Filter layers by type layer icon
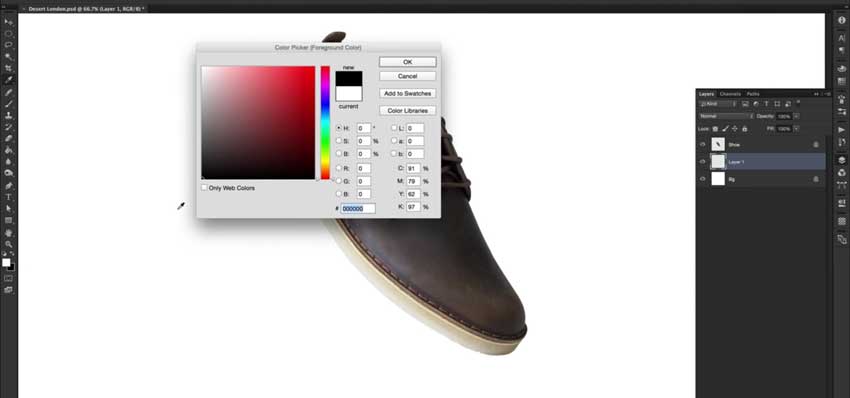 click(766, 104)
